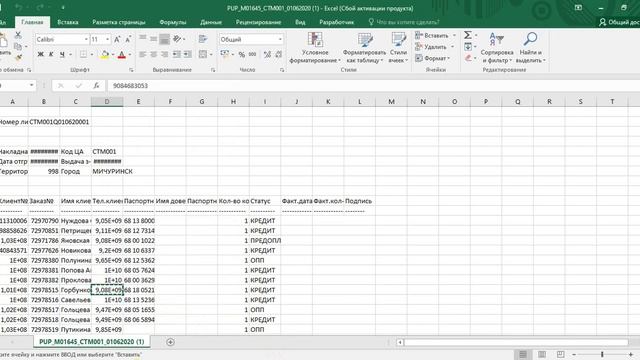Open Форматировать как таблицу gallery

(x=364, y=47)
